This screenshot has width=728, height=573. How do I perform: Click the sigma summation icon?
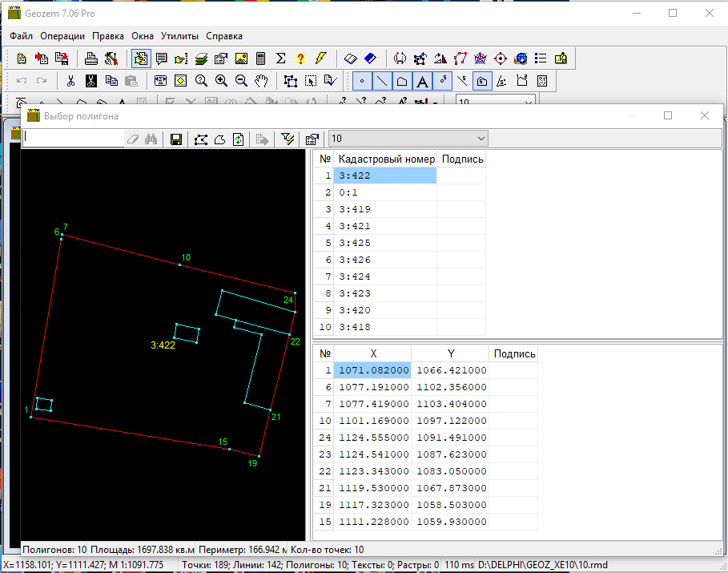click(280, 59)
